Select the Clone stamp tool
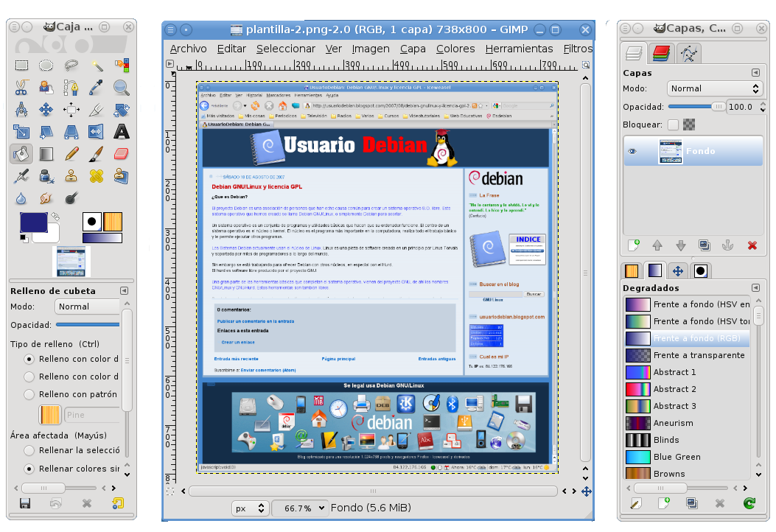The height and width of the screenshot is (532, 776). click(x=71, y=177)
